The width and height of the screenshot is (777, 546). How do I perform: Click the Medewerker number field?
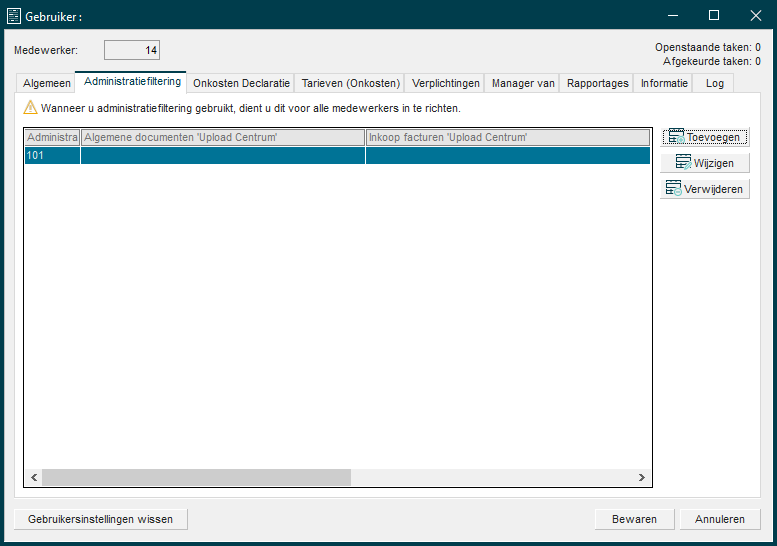pos(132,50)
